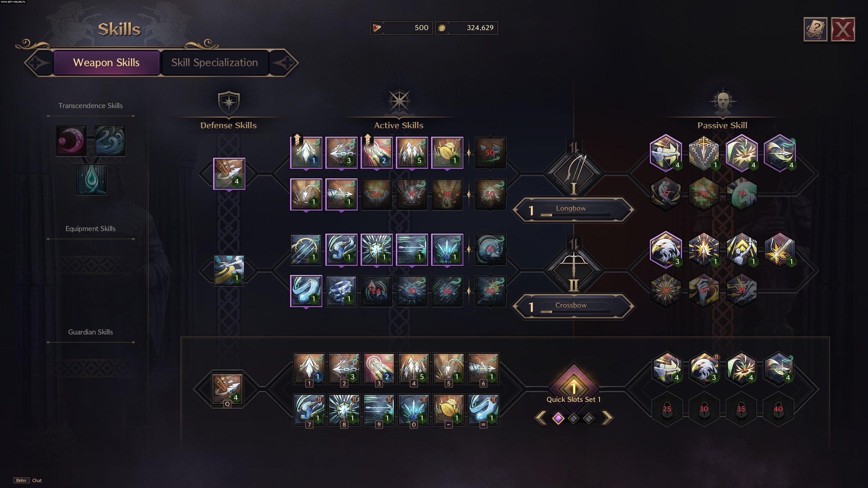
Task: Select the crescent moon Transcendence skill icon
Action: (71, 141)
